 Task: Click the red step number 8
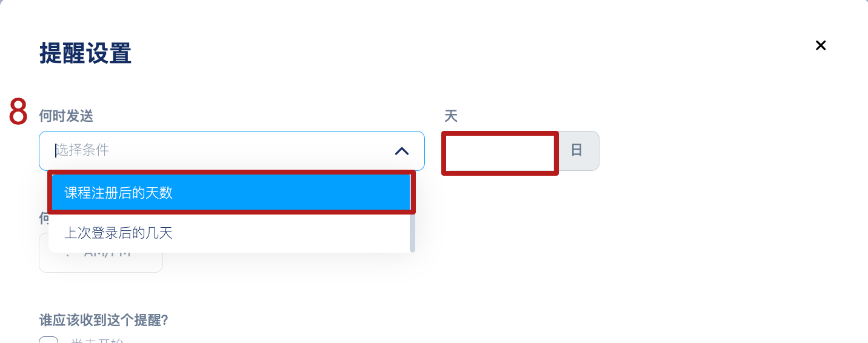18,112
